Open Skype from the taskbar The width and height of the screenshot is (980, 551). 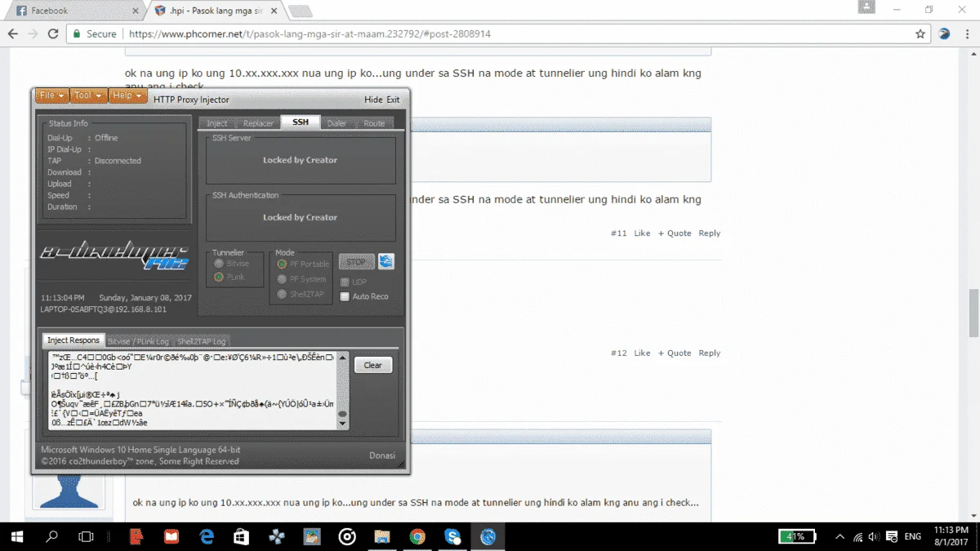[452, 536]
